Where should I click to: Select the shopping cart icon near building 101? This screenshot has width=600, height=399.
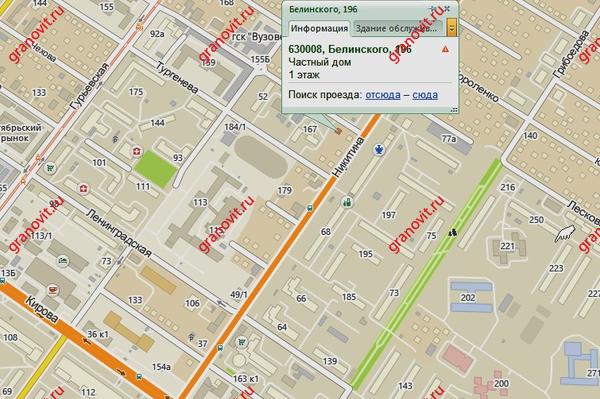pyautogui.click(x=50, y=168)
